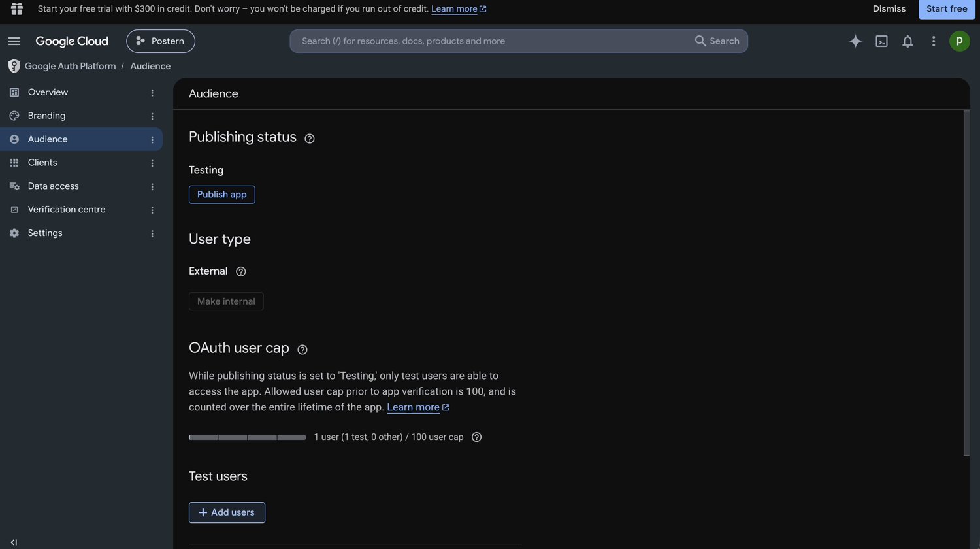Click the Test users heading

coord(218,476)
